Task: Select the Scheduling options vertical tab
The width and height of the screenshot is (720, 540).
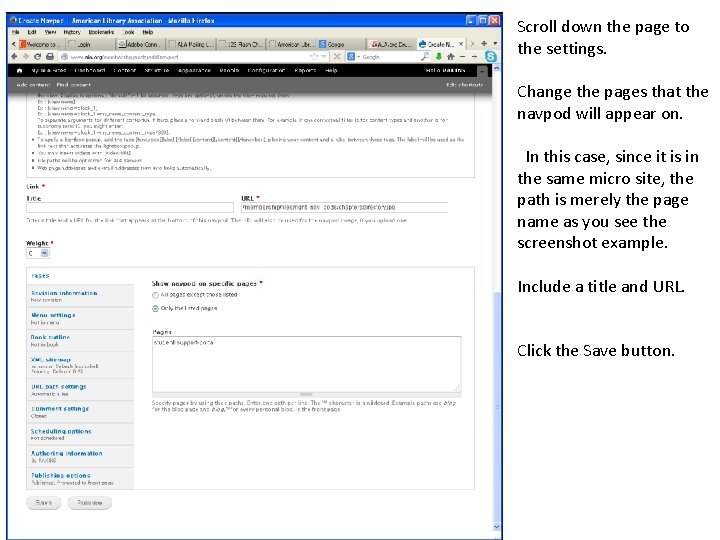Action: pyautogui.click(x=80, y=434)
